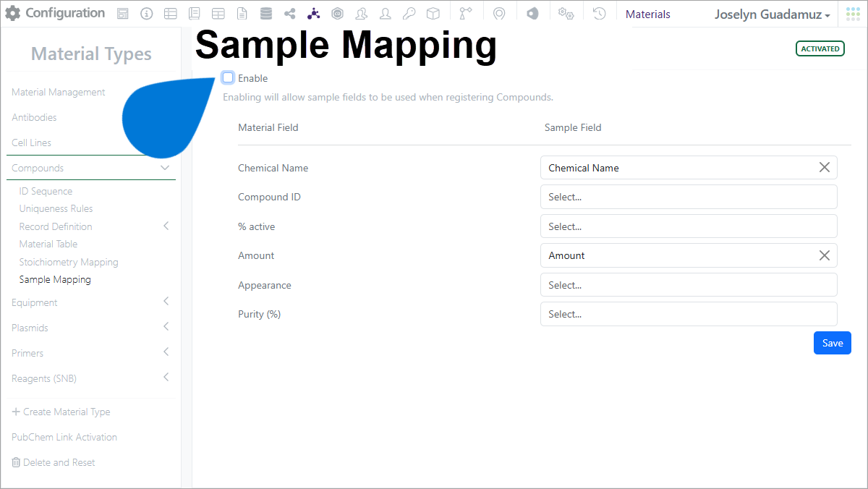Image resolution: width=868 pixels, height=489 pixels.
Task: Open the Purity (%) sample field dropdown
Action: [689, 314]
